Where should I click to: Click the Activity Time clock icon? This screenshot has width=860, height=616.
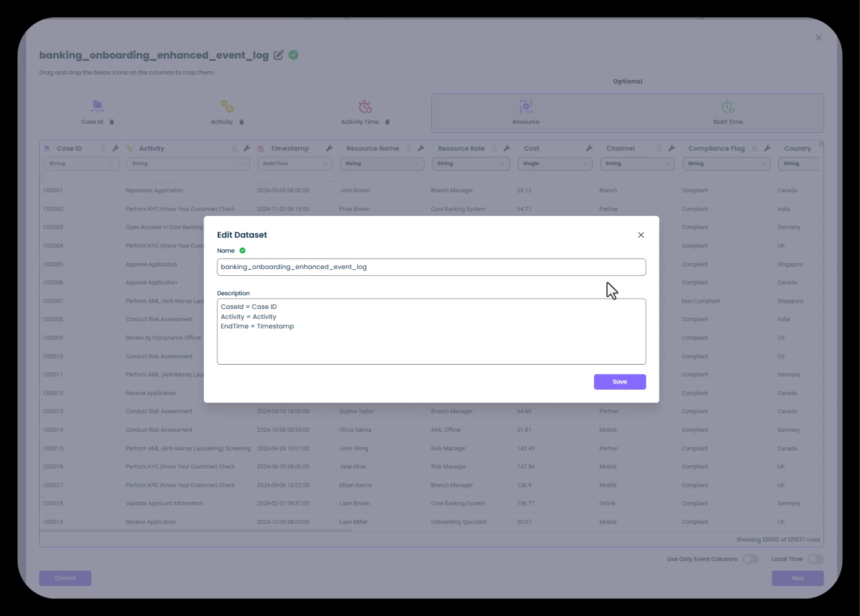[365, 106]
